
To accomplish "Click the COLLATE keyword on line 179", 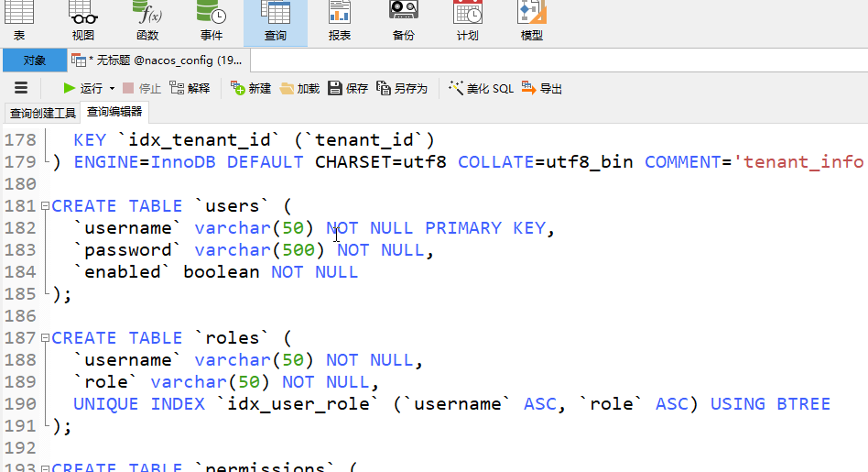I will point(496,162).
